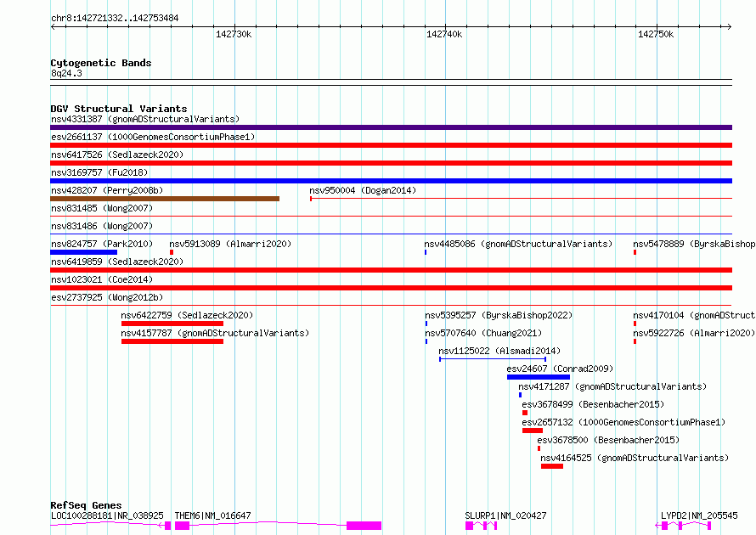Select esv2737925 (Wong2012b) label

(107, 297)
